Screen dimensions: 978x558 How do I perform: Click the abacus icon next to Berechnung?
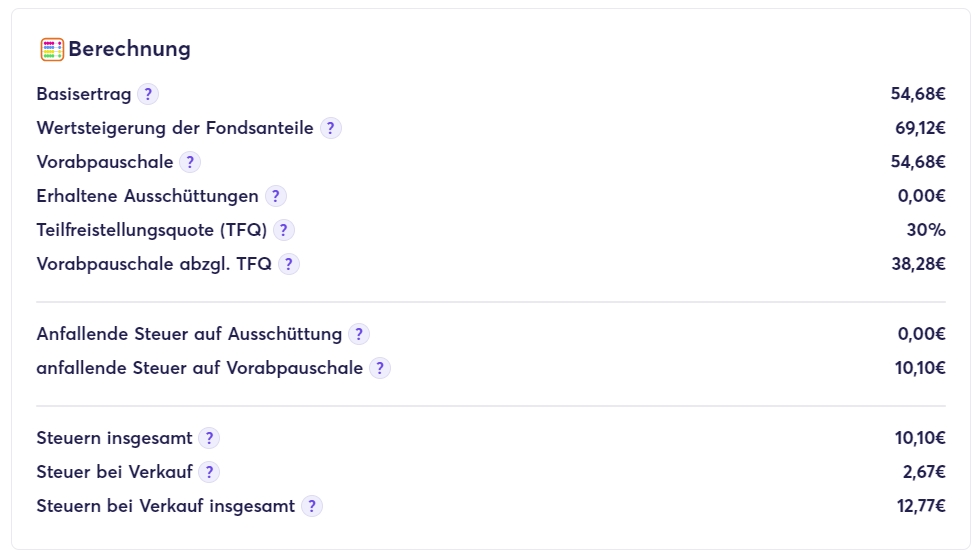52,49
